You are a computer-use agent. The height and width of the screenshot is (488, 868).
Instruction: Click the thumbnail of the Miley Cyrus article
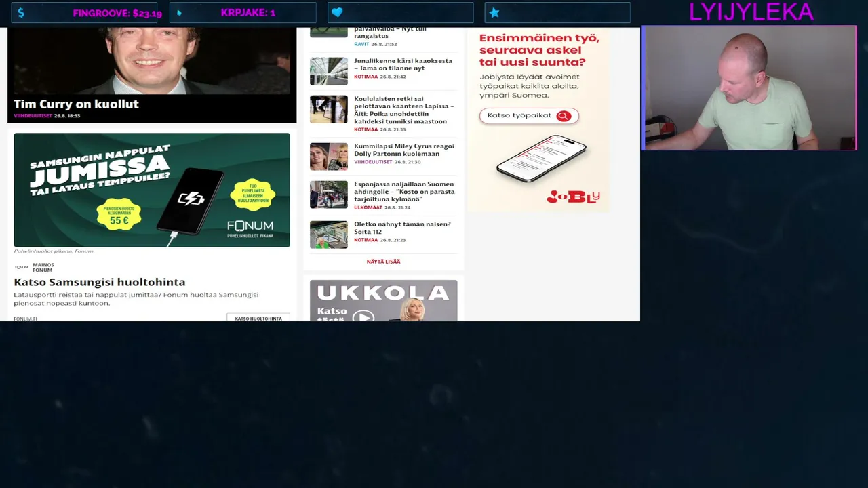click(x=329, y=157)
